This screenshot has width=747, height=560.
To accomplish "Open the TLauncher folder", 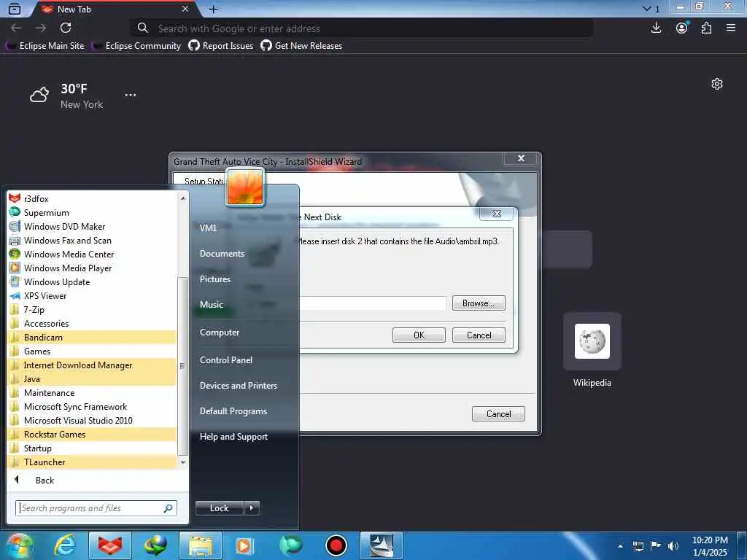I will [x=93, y=462].
